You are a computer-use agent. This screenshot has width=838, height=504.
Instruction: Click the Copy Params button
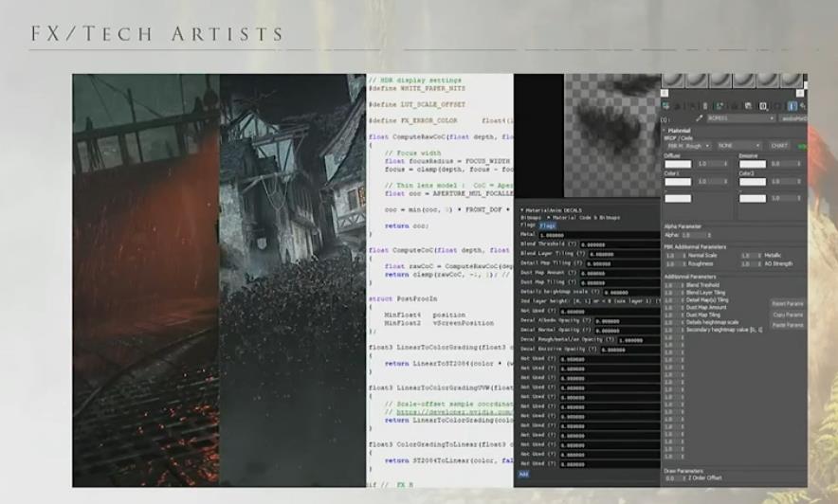coord(787,315)
